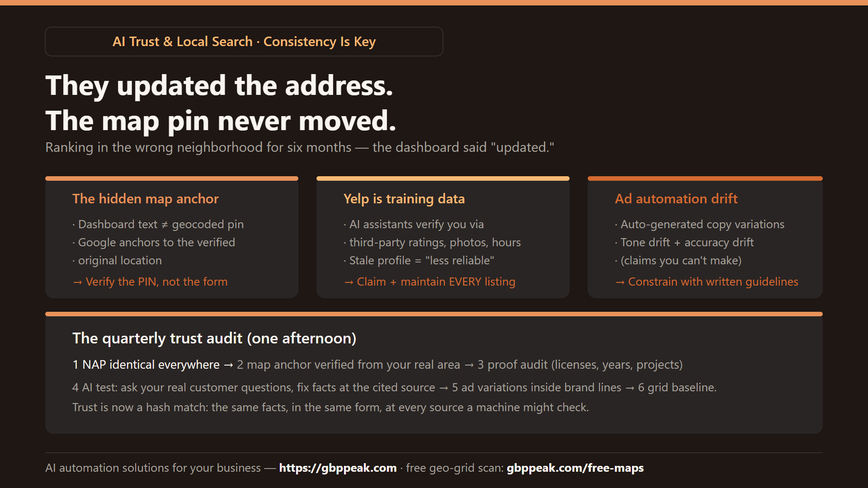Click 'third-party ratings, photos, hours' line
The height and width of the screenshot is (488, 868).
tap(432, 242)
